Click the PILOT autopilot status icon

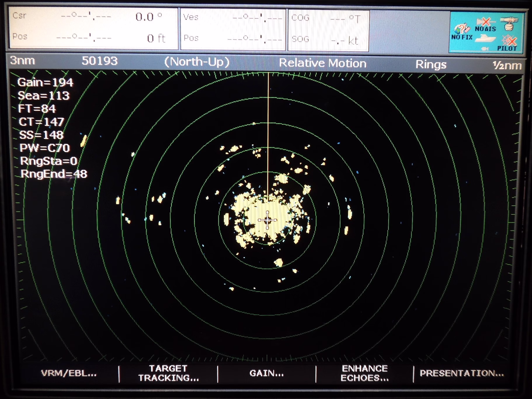[x=508, y=43]
